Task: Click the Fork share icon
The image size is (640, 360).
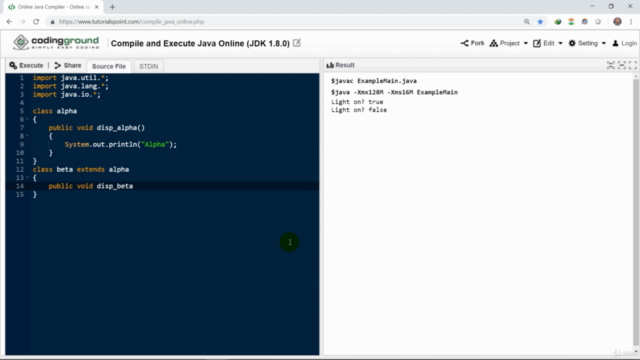Action: [464, 43]
